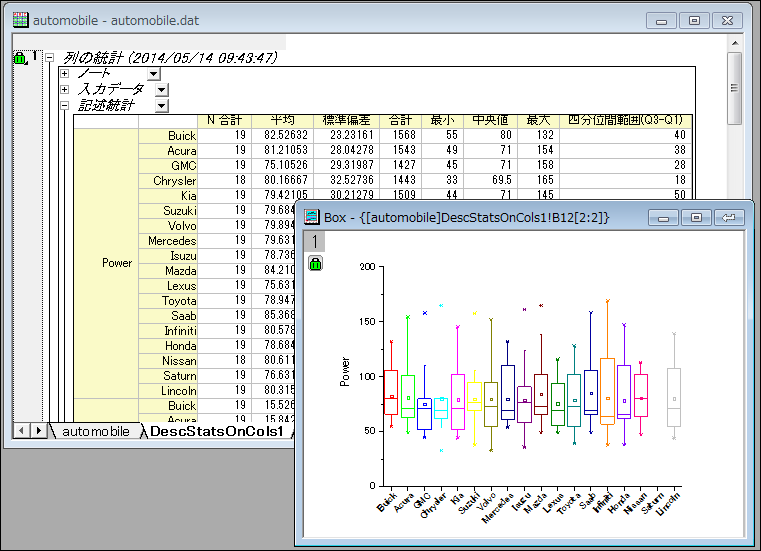Maximize the automobile workbook window
Screen dimensions: 761x551
pyautogui.click(x=694, y=20)
